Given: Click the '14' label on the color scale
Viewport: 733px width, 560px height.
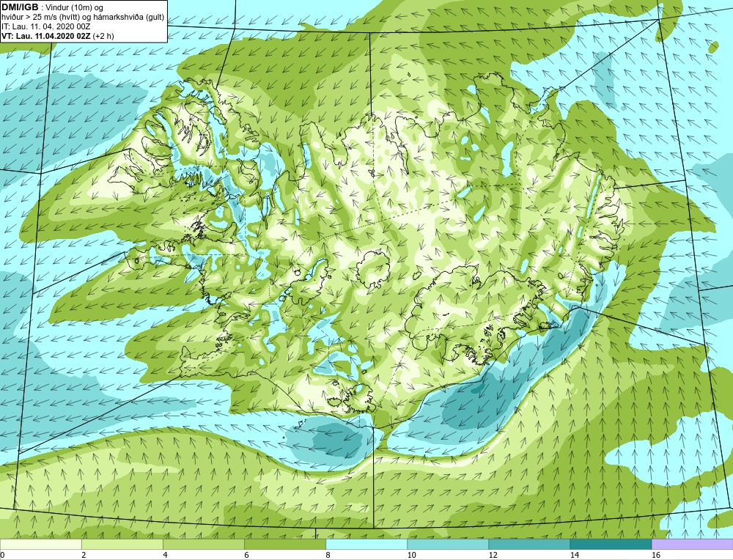Looking at the screenshot, I should point(574,555).
